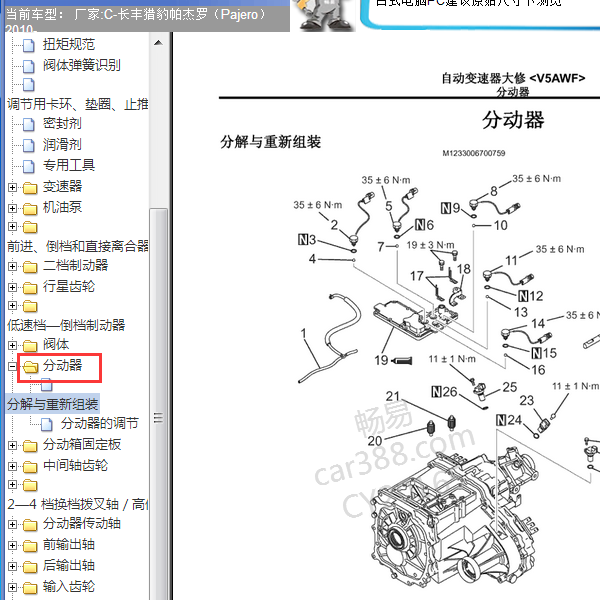The image size is (600, 600).
Task: Click the 变速器 folder icon
Action: [30, 188]
